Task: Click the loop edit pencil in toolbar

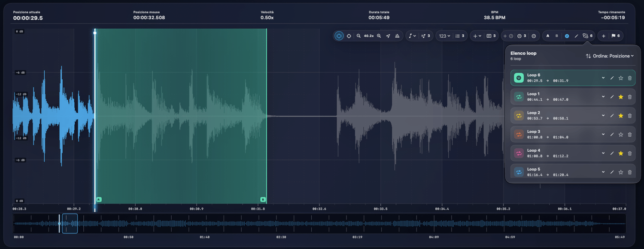Action: tap(576, 36)
